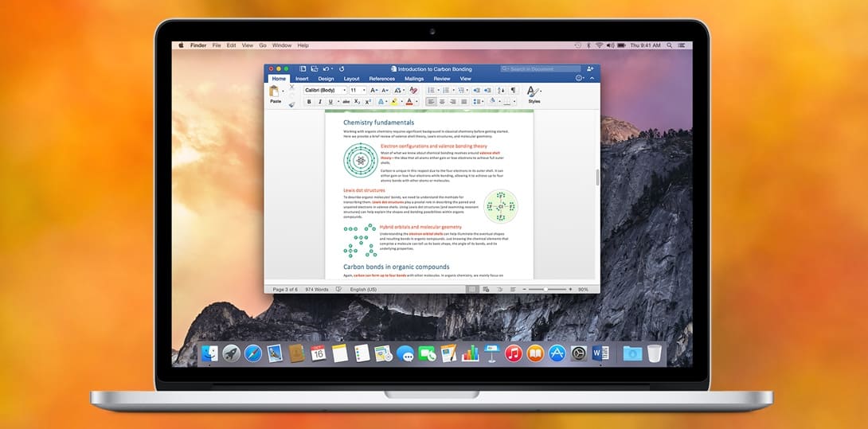Image resolution: width=868 pixels, height=429 pixels.
Task: Expand the font size 11 dropdown
Action: tap(363, 91)
